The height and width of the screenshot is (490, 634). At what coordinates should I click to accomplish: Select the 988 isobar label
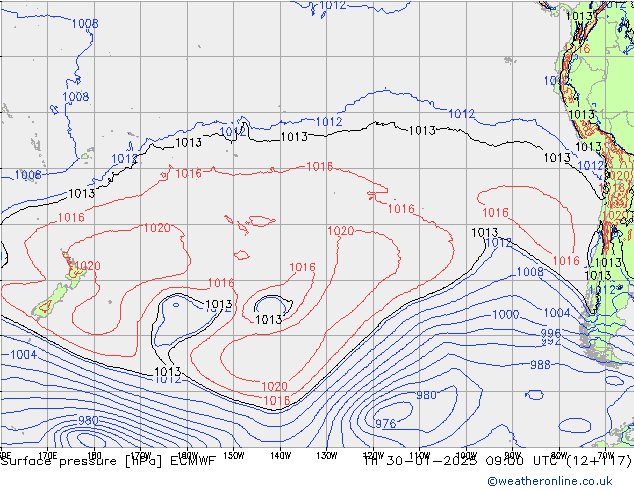pyautogui.click(x=540, y=365)
